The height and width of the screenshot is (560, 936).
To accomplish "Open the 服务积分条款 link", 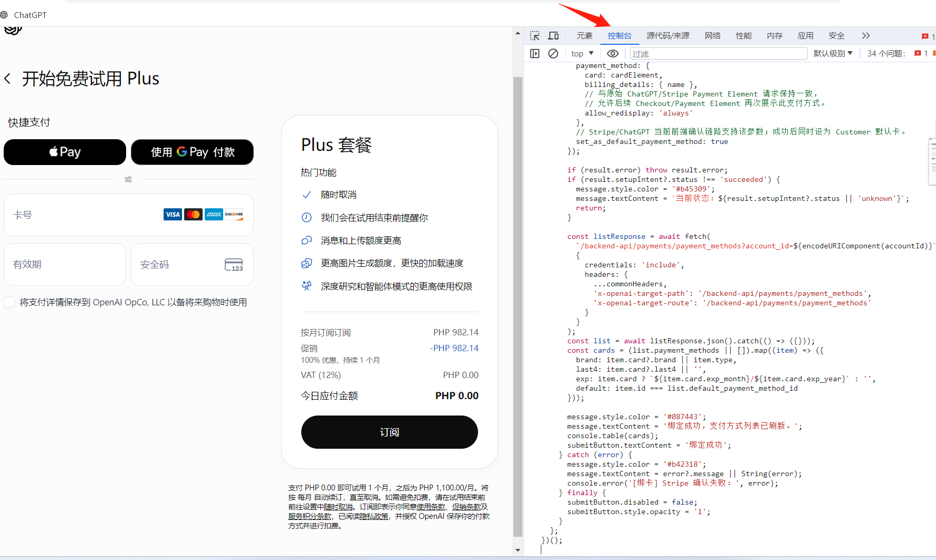I will (x=310, y=516).
